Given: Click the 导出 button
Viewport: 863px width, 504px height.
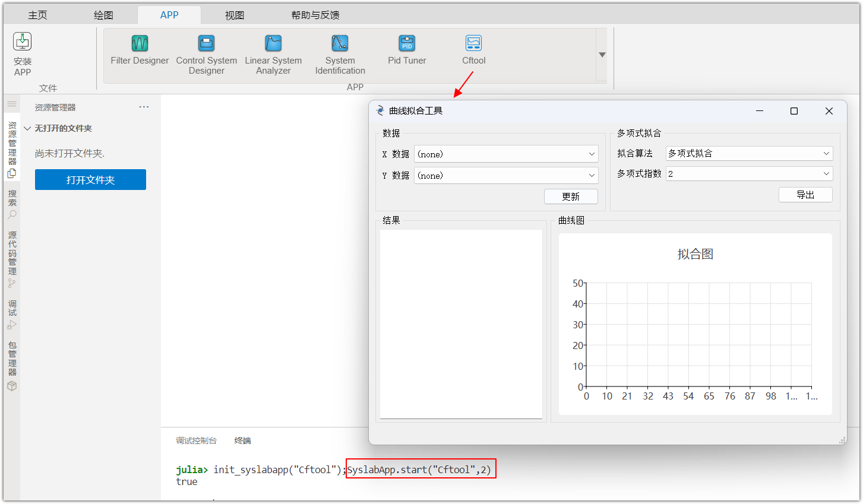Looking at the screenshot, I should tap(805, 195).
